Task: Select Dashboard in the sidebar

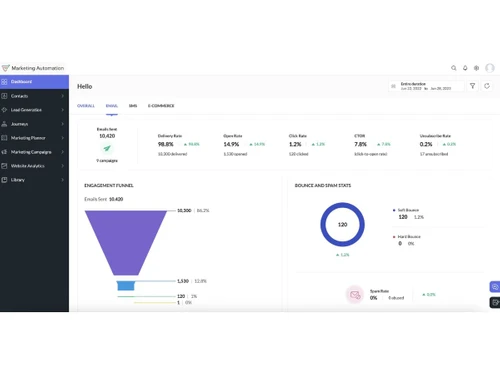Action: tap(34, 82)
